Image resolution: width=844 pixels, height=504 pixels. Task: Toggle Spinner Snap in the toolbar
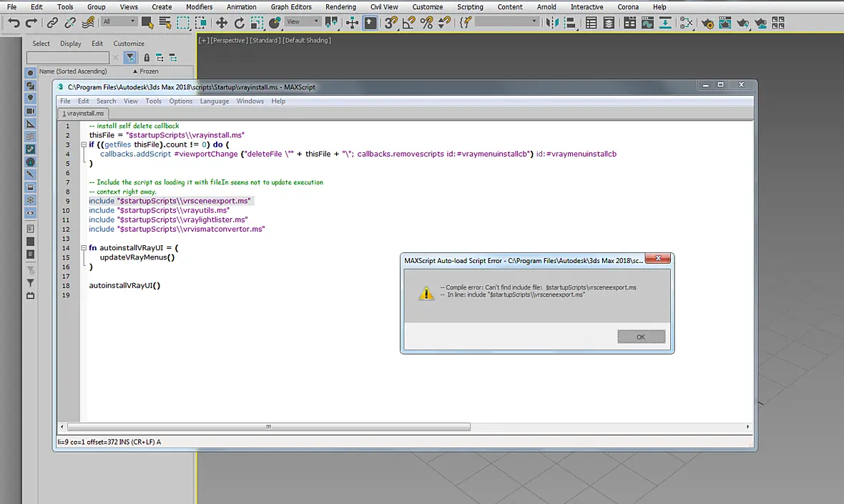coord(444,23)
